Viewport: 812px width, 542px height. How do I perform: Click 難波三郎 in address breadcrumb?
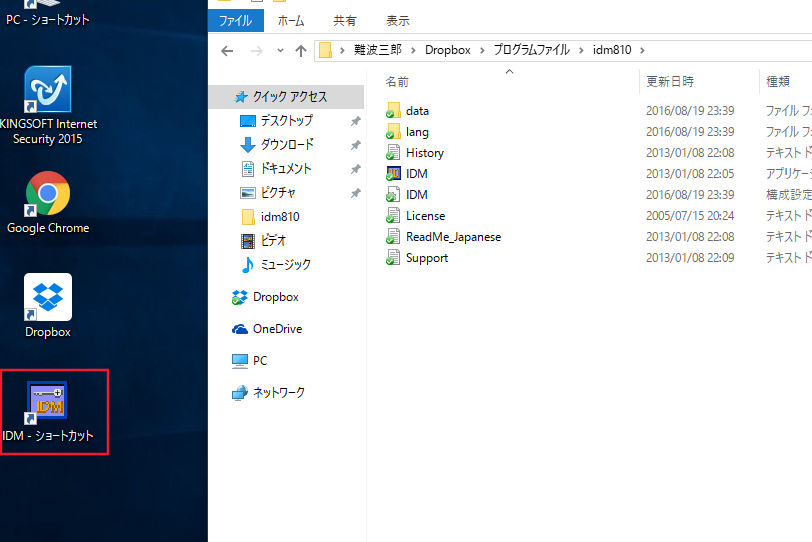[x=378, y=50]
